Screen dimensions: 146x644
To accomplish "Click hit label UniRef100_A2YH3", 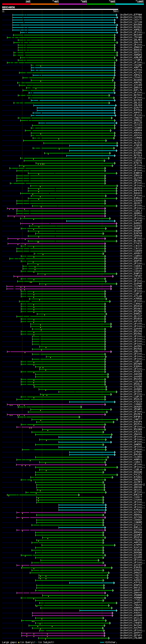I will [131, 70].
